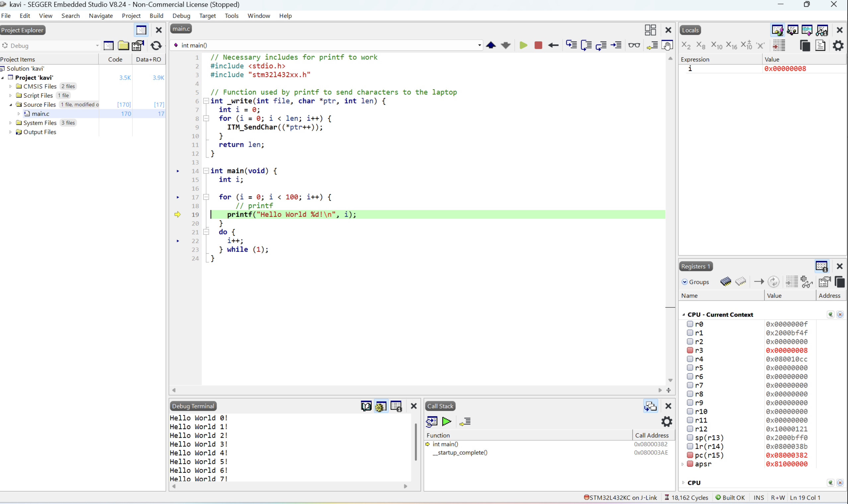Image resolution: width=848 pixels, height=504 pixels.
Task: Click the Step Over icon in editor toolbar
Action: click(586, 45)
